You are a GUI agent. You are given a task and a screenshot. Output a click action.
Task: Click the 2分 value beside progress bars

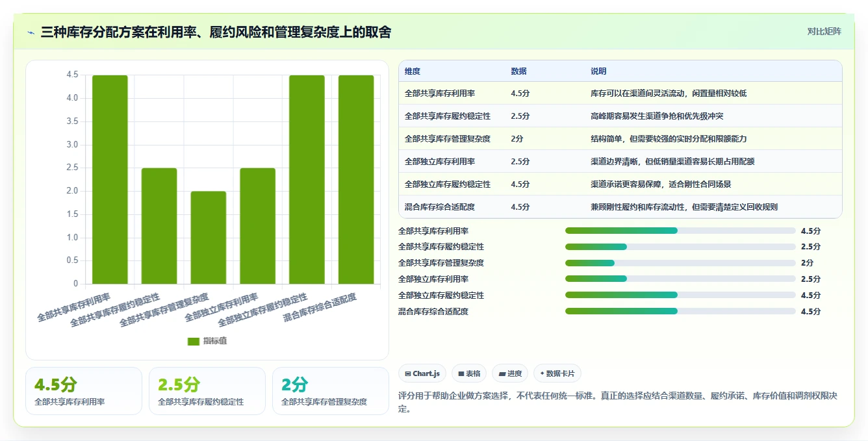tap(807, 263)
